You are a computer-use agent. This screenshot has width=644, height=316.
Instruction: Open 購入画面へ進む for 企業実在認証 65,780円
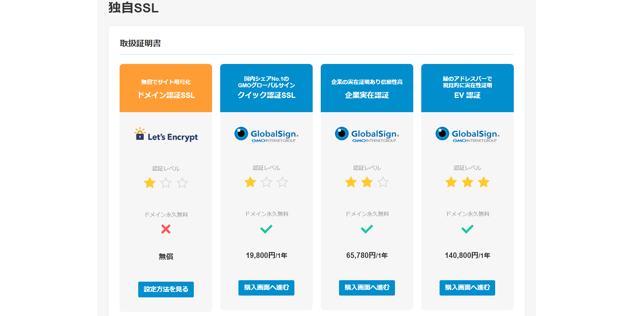point(367,288)
